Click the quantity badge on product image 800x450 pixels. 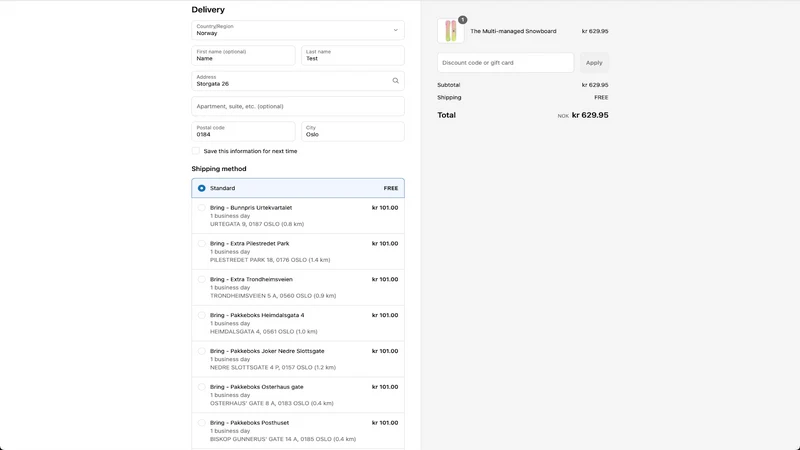click(462, 20)
